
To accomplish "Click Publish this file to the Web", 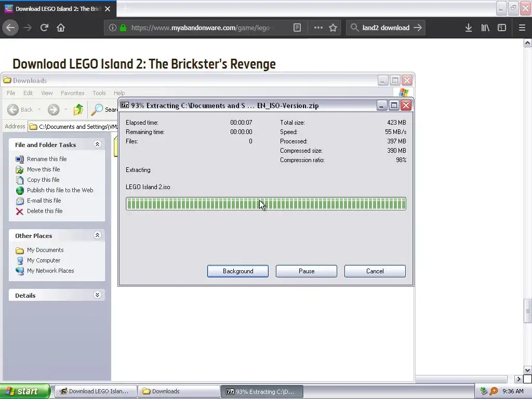I will (x=60, y=190).
